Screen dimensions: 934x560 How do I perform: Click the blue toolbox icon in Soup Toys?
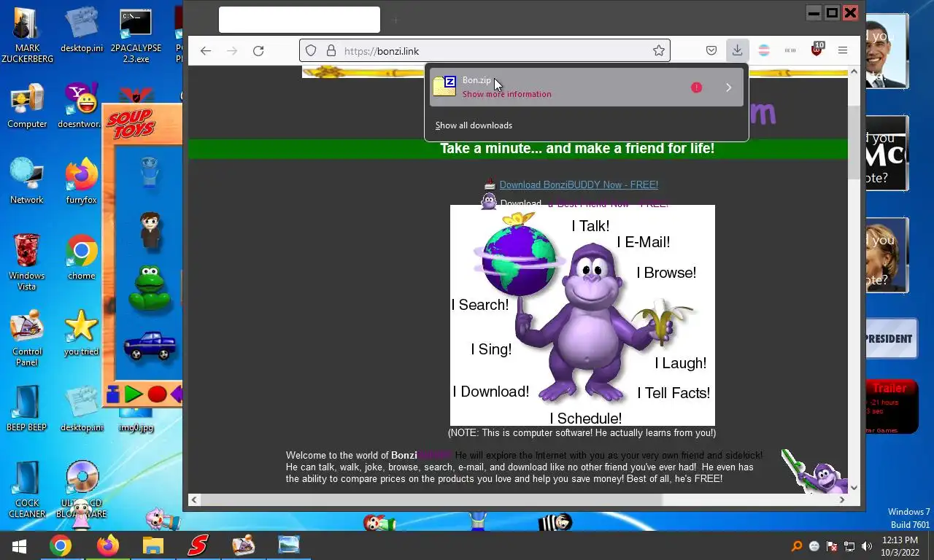coord(112,394)
